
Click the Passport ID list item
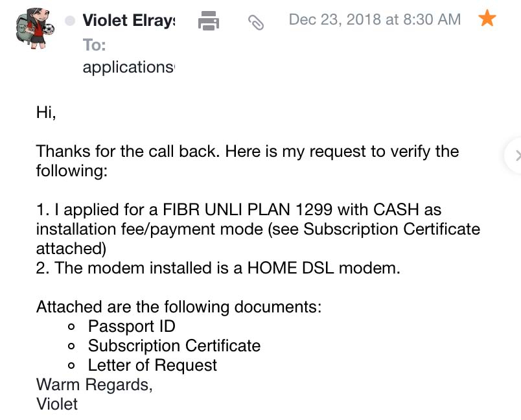pos(132,326)
